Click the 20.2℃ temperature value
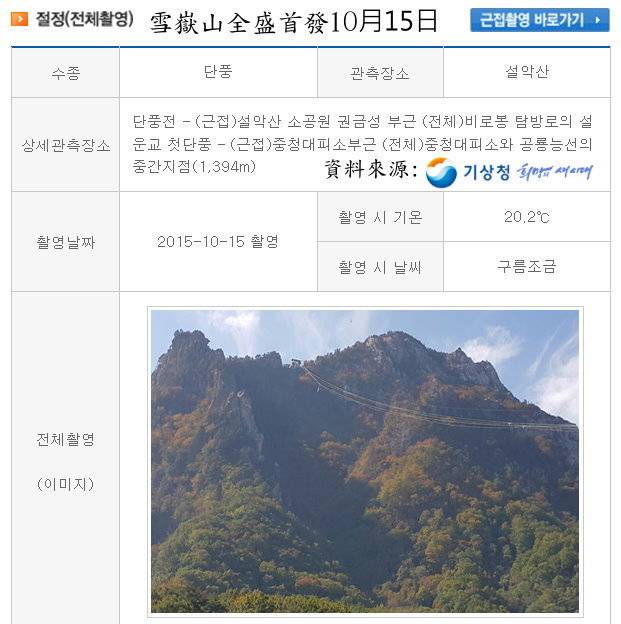The image size is (621, 624). tap(527, 217)
